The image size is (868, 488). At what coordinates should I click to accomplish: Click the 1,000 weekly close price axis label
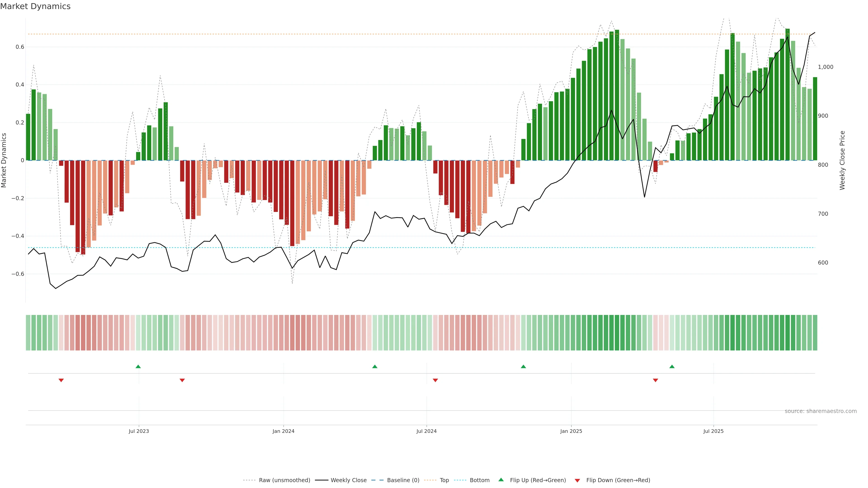(x=826, y=67)
